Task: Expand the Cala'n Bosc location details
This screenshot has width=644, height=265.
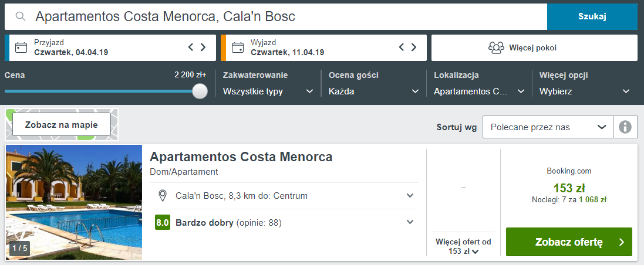Action: click(410, 195)
